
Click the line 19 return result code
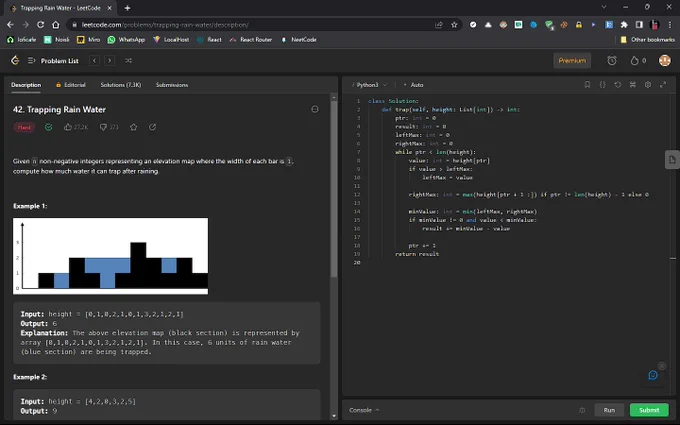pos(417,254)
